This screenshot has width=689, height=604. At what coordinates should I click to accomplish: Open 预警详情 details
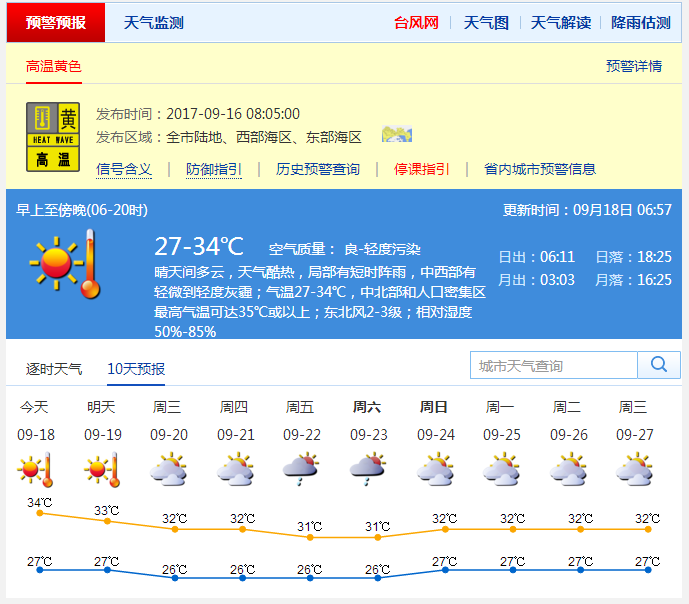(634, 66)
